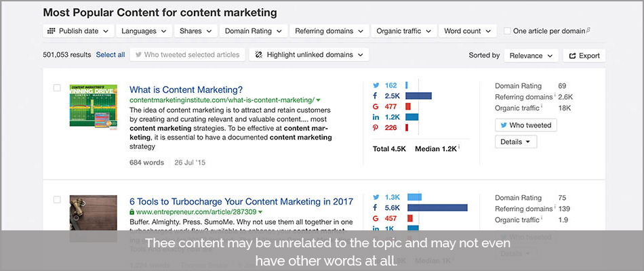Image resolution: width=644 pixels, height=271 pixels.
Task: Click the Google icon showing 477 shares
Action: [376, 106]
